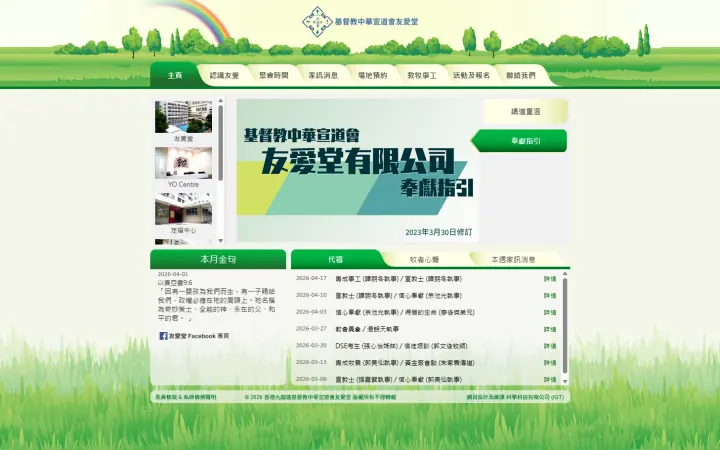
Task: Click the 2026-03-27 prayer entry title text
Action: (x=367, y=329)
